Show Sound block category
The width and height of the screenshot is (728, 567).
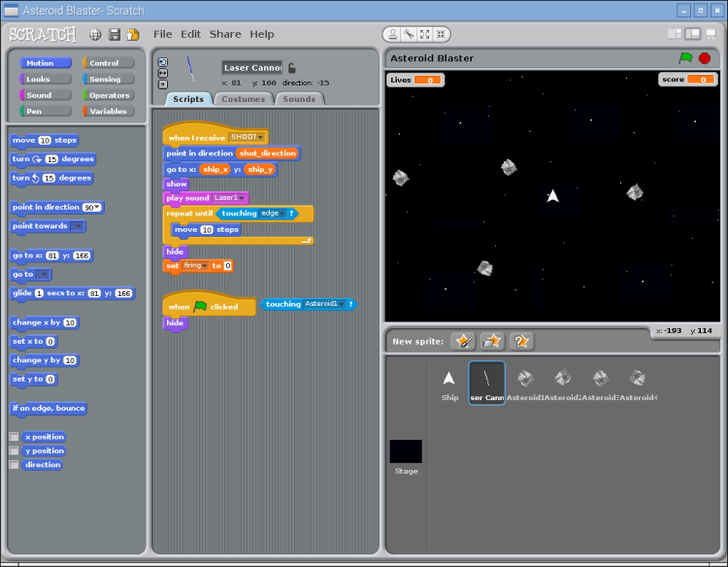[46, 95]
